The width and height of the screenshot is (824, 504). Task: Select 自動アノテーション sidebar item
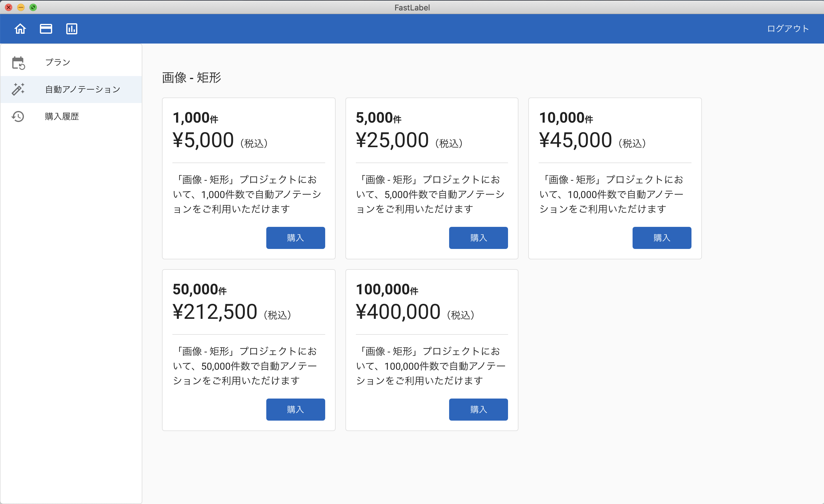(x=83, y=89)
